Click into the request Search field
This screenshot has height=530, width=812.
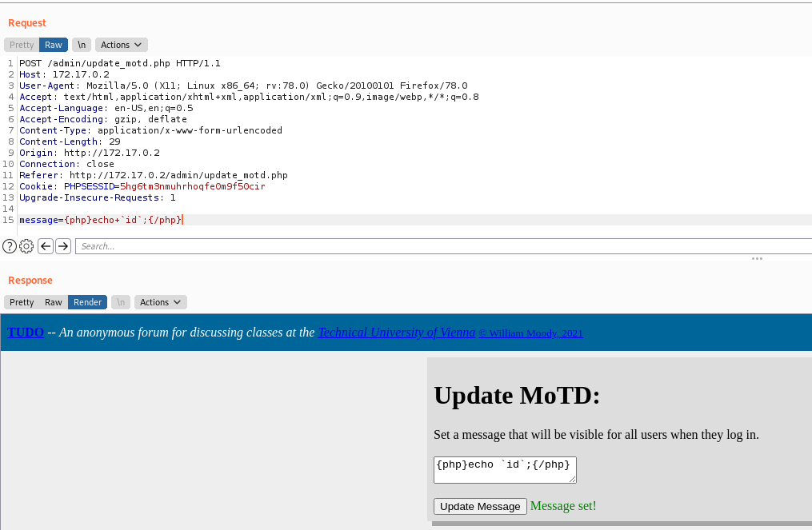[443, 246]
